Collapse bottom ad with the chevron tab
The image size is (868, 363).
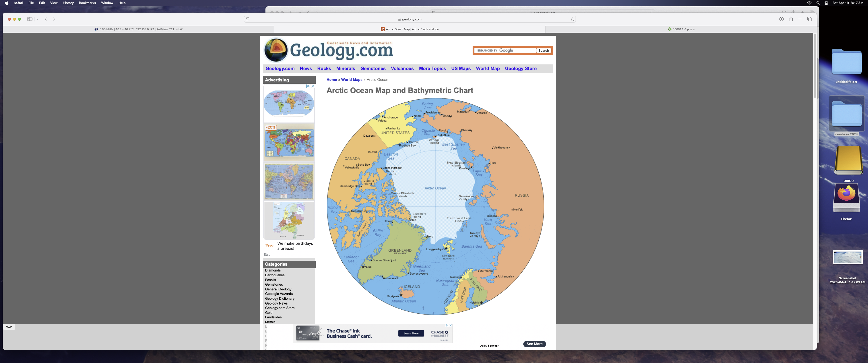pyautogui.click(x=9, y=327)
